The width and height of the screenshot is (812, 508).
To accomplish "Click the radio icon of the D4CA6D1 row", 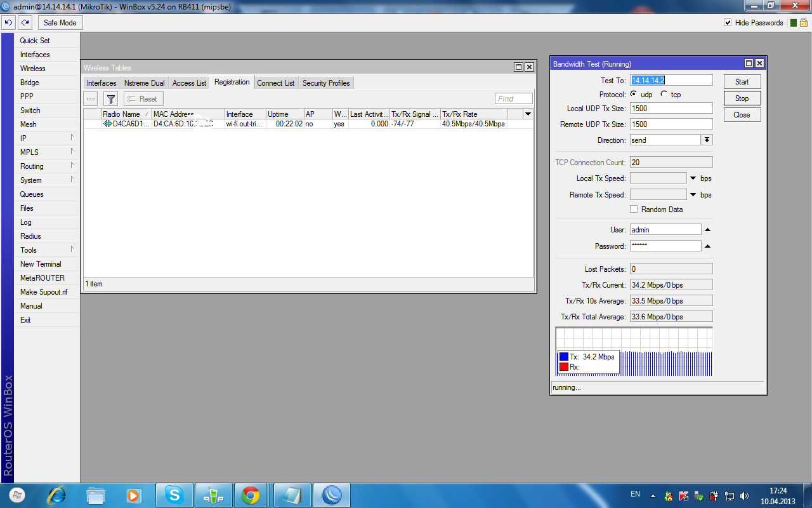I will click(x=107, y=124).
